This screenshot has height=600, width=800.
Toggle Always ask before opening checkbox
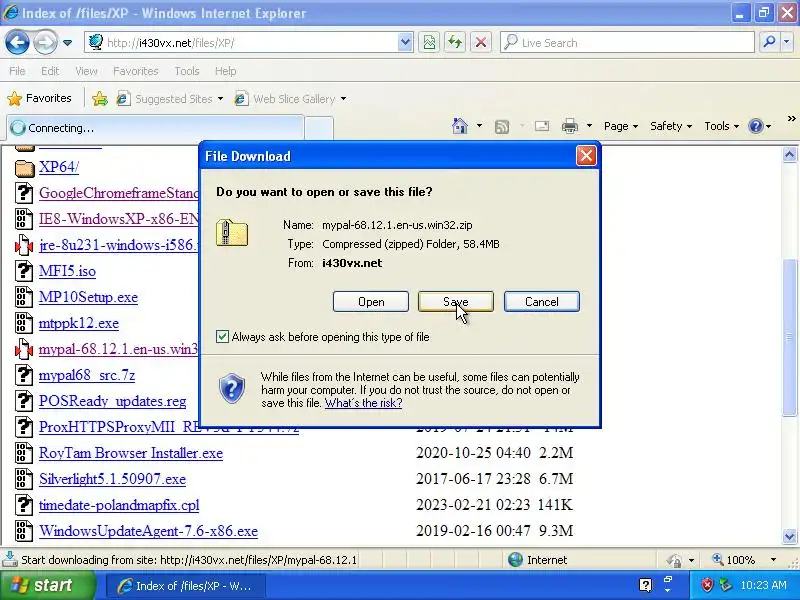click(x=222, y=336)
